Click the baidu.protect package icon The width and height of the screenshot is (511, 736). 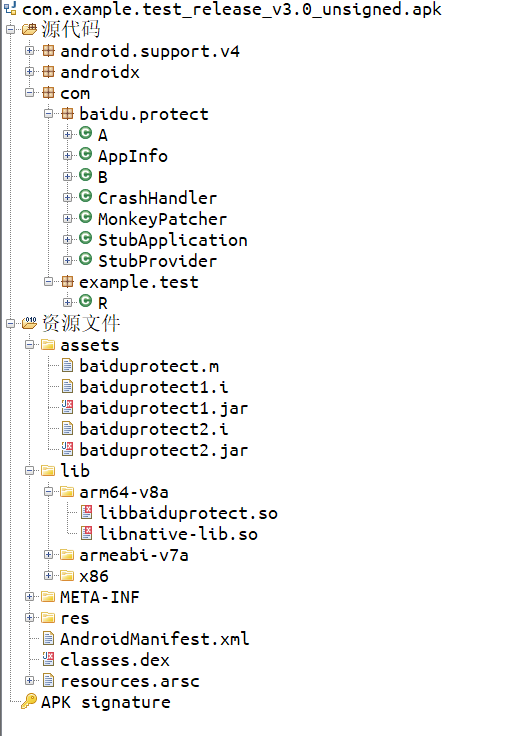pyautogui.click(x=68, y=113)
